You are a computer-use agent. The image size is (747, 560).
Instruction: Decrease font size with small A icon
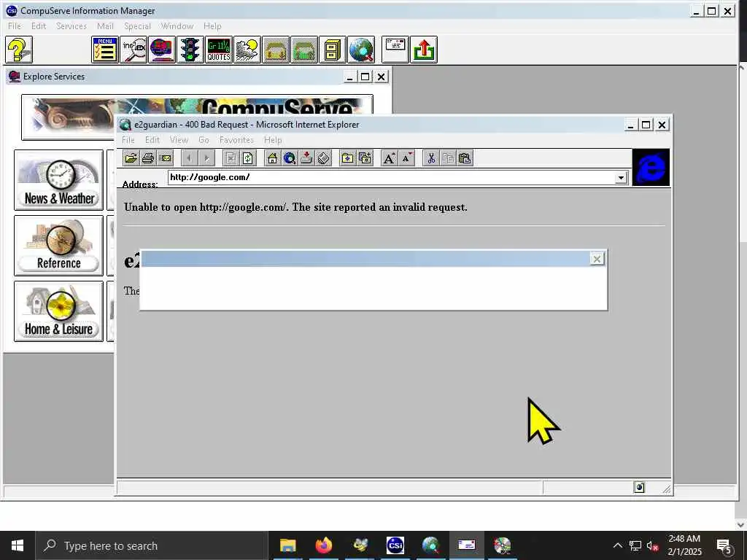406,158
